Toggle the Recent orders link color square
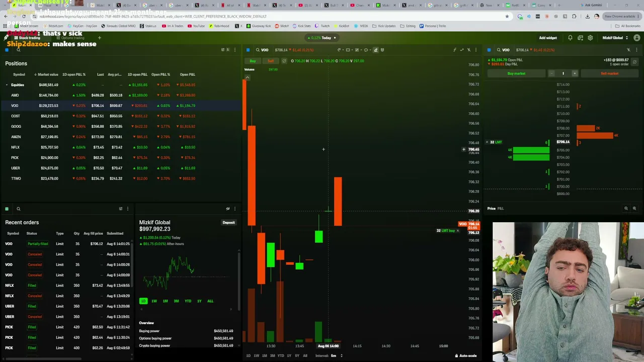The width and height of the screenshot is (644, 362). coord(7,209)
